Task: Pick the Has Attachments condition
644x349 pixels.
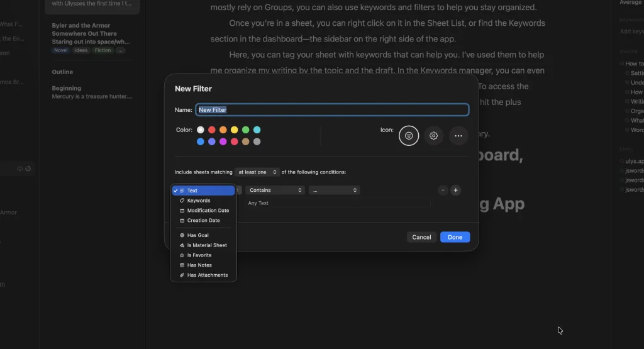Action: [203, 275]
